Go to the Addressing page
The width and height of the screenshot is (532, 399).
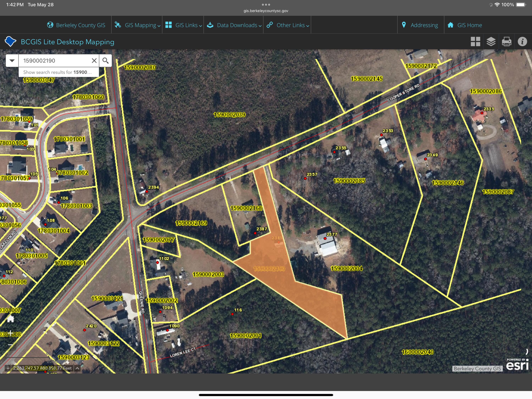coord(420,25)
